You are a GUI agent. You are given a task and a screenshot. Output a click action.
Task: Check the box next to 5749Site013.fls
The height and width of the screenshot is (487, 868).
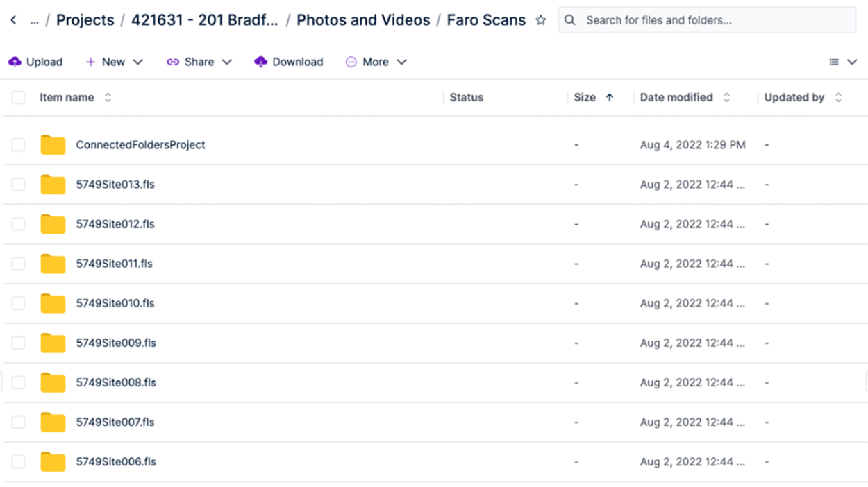pos(18,185)
